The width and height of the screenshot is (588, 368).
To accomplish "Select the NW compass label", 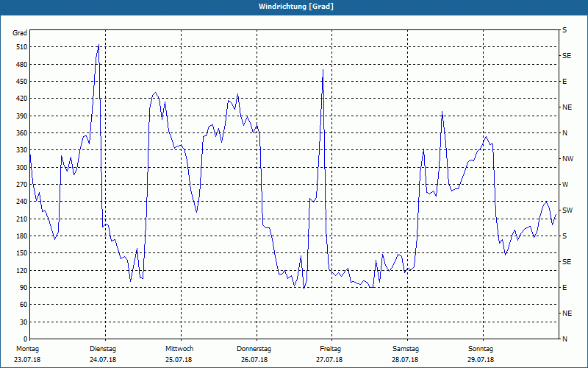I will [567, 159].
